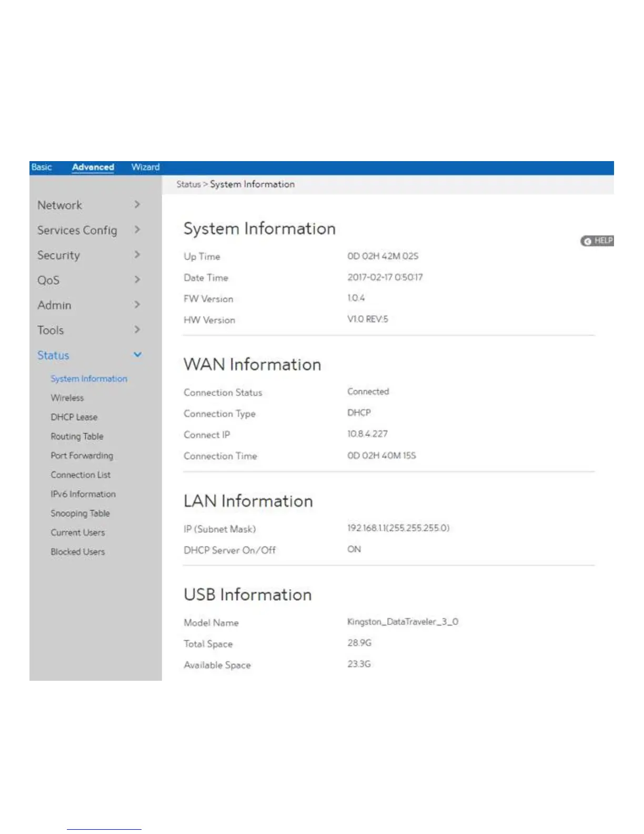Image resolution: width=644 pixels, height=834 pixels.
Task: Open the Wireless status page
Action: click(67, 398)
